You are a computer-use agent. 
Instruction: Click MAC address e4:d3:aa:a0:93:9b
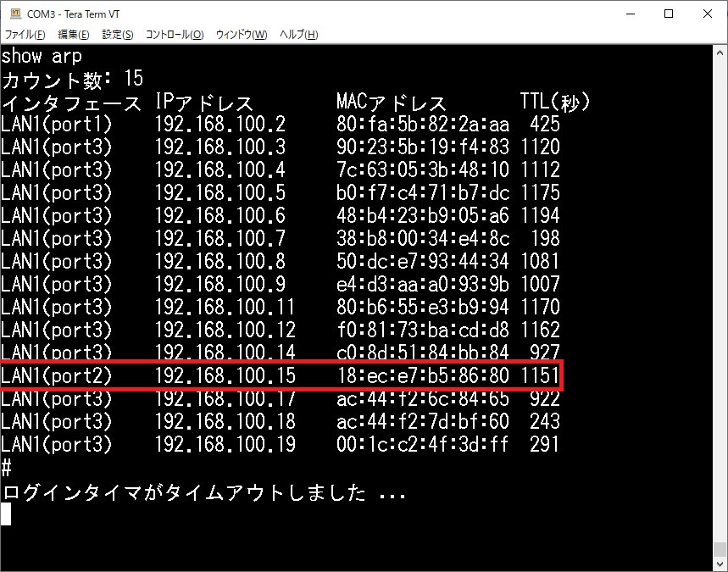(x=423, y=284)
